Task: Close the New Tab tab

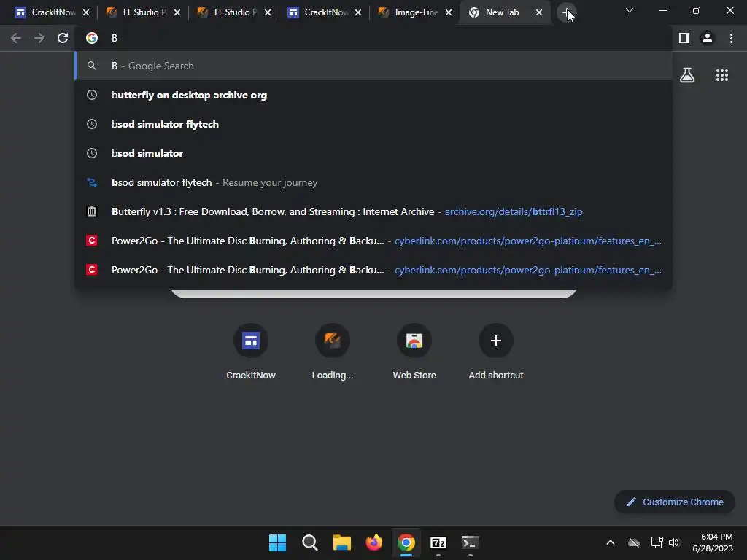Action: [539, 13]
